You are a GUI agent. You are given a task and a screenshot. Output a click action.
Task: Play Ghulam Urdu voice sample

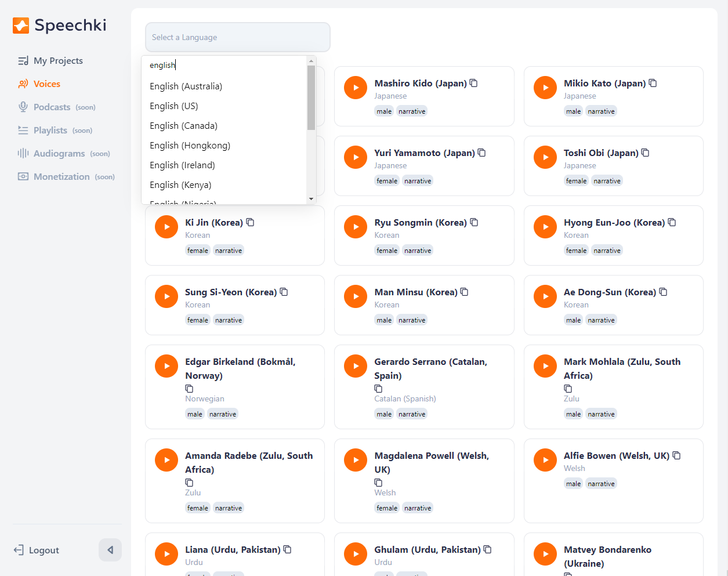point(356,554)
